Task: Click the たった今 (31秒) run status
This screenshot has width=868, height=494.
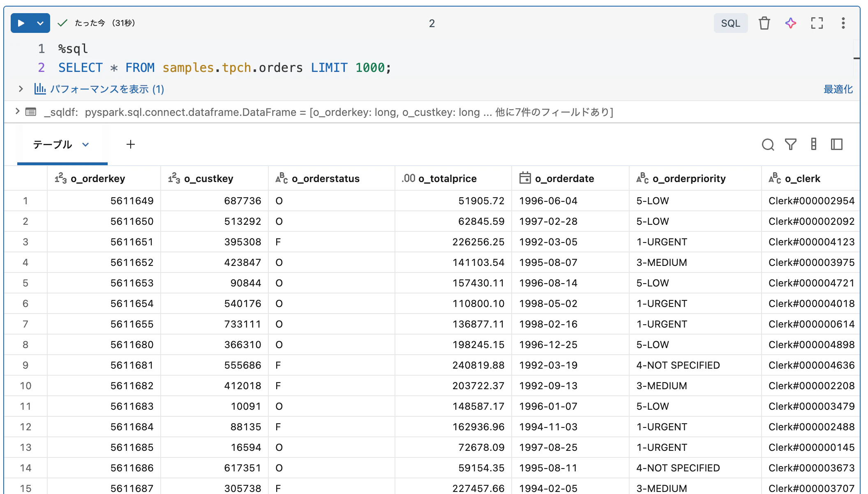Action: click(105, 23)
